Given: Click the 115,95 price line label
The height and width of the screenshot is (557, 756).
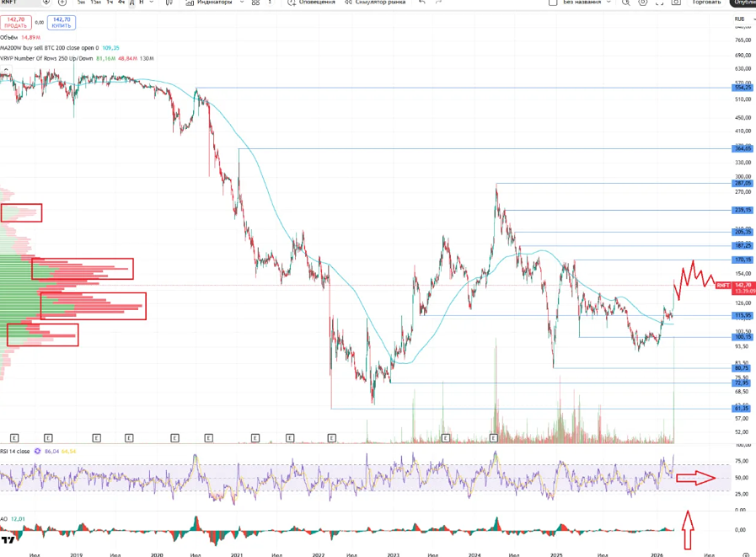Looking at the screenshot, I should pyautogui.click(x=743, y=315).
